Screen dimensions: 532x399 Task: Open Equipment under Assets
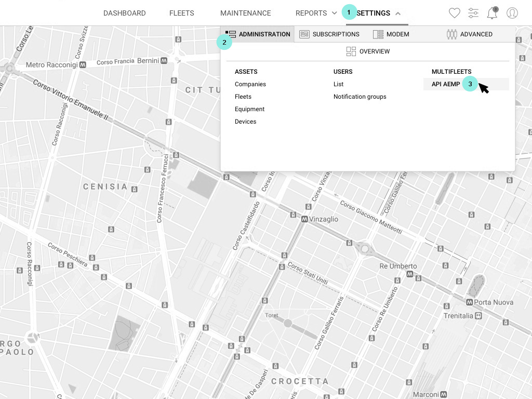pyautogui.click(x=249, y=109)
